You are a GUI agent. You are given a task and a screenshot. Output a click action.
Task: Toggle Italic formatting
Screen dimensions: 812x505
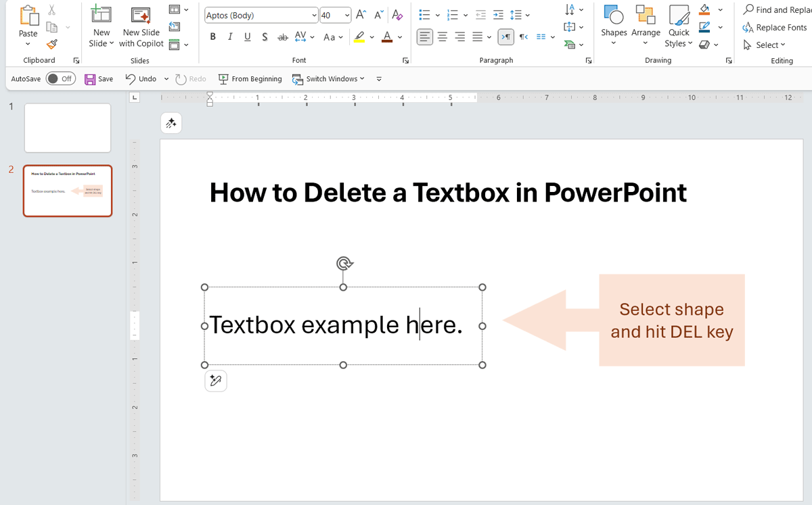pyautogui.click(x=230, y=37)
